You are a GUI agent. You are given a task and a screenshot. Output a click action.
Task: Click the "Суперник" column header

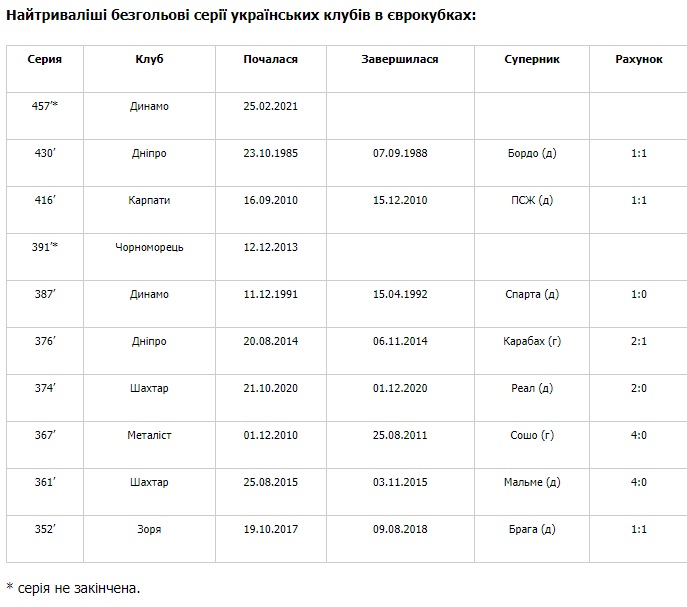pyautogui.click(x=532, y=59)
